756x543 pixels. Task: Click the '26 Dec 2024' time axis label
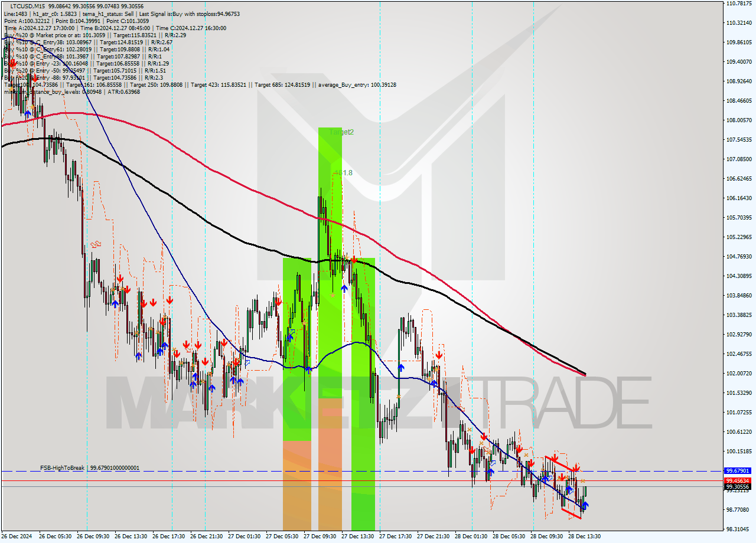tap(18, 537)
